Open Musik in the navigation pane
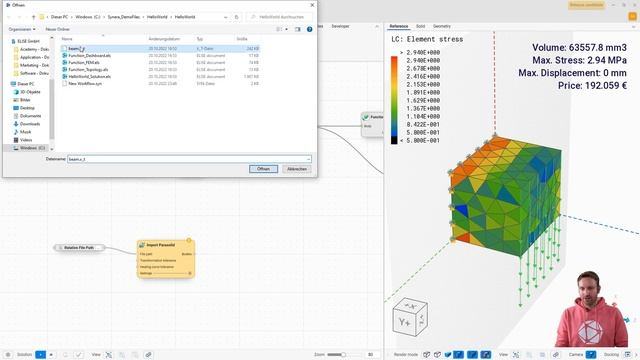The width and height of the screenshot is (640, 360). coord(23,132)
